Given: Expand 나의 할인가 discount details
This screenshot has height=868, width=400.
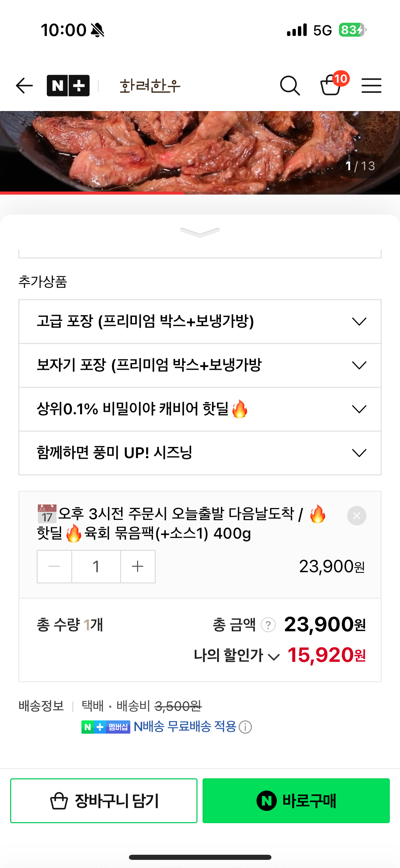Looking at the screenshot, I should point(237,655).
